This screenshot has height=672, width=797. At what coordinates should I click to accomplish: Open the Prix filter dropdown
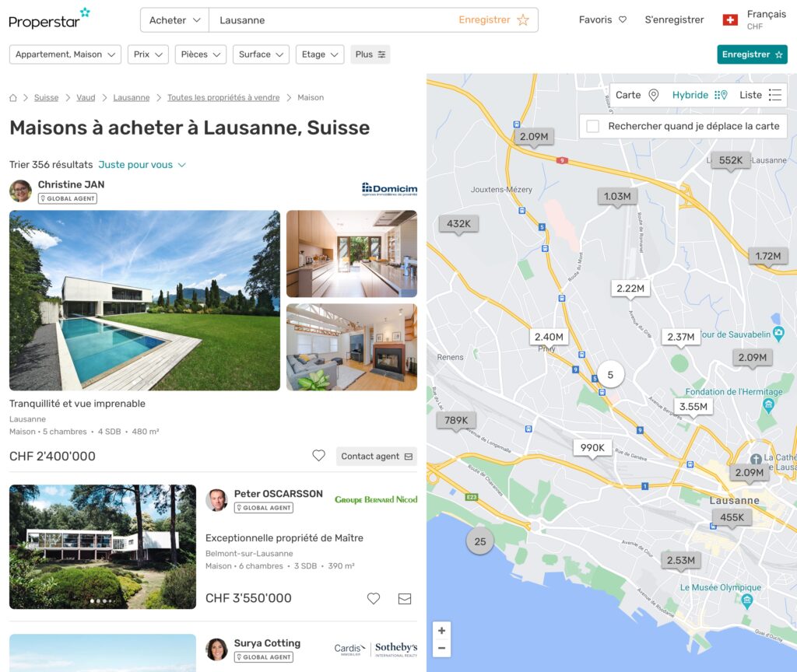tap(148, 54)
